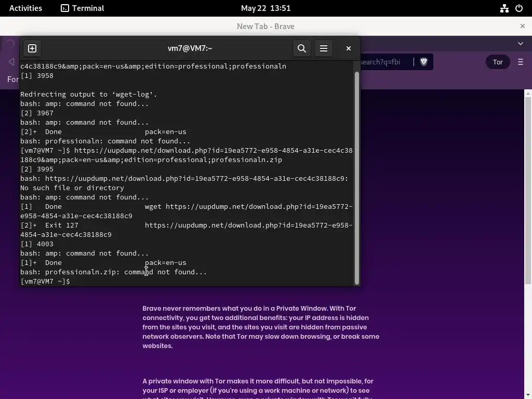Click the Brave page vertical scrollbar

[x=528, y=190]
